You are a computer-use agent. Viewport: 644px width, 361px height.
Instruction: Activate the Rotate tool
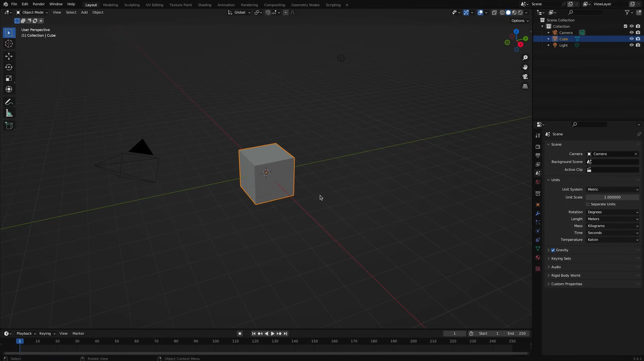(9, 67)
